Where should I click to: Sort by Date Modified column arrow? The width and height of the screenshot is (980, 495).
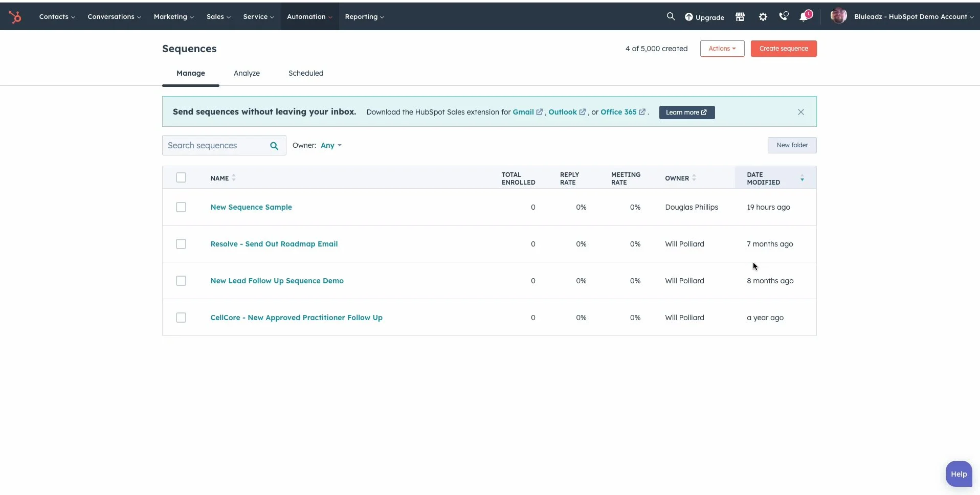(x=802, y=178)
